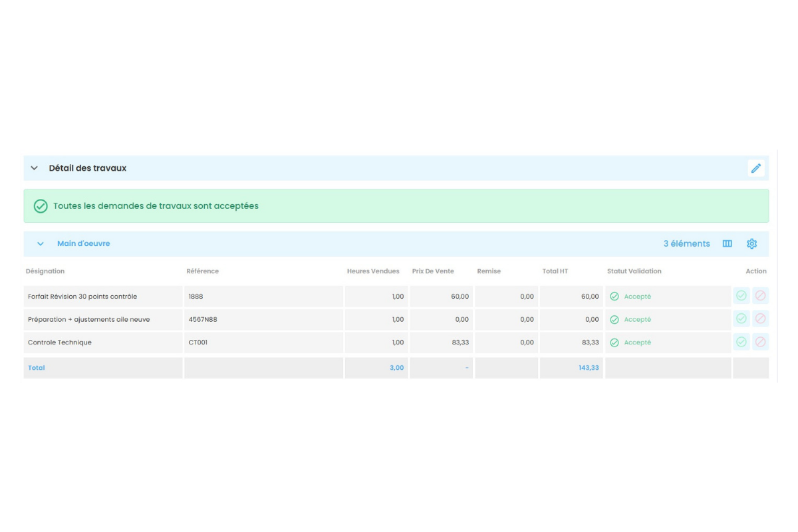The image size is (798, 532).
Task: Click the green check icon in acceptance banner
Action: pyautogui.click(x=41, y=206)
